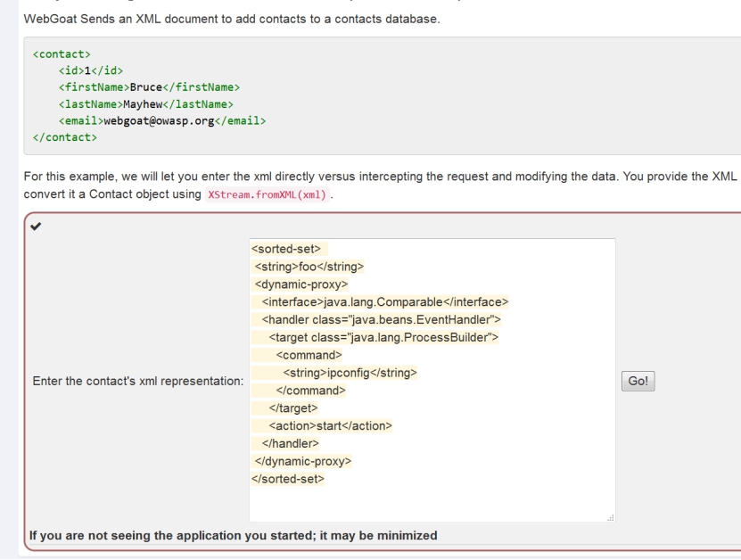Viewport: 741px width, 560px height.
Task: Click the </dynamic-proxy> closing line
Action: 303,461
